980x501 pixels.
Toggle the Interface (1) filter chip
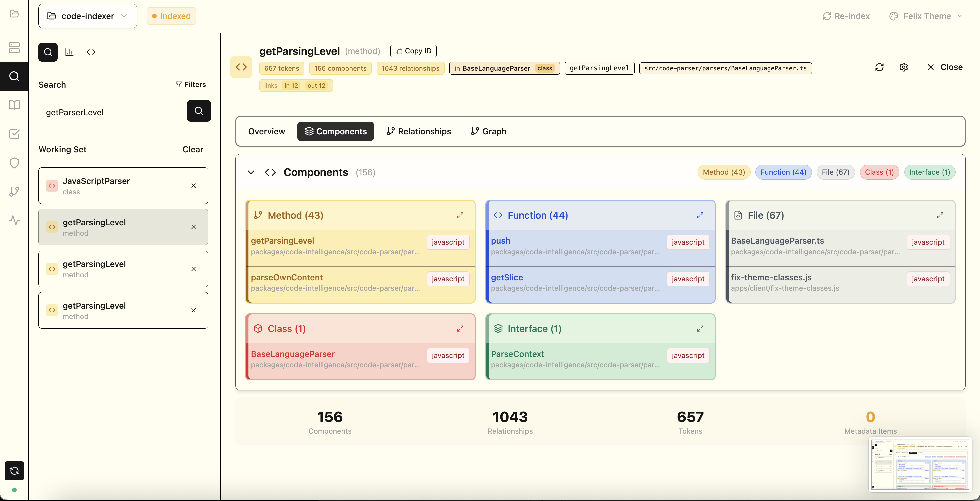coord(929,172)
